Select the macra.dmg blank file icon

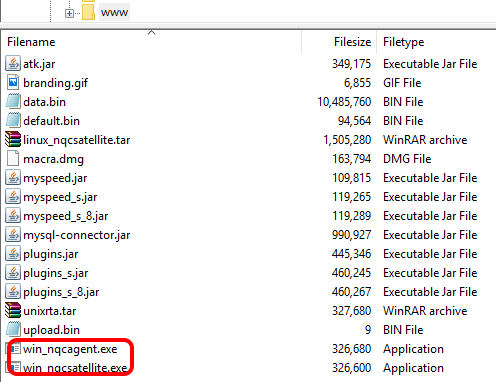coord(13,159)
